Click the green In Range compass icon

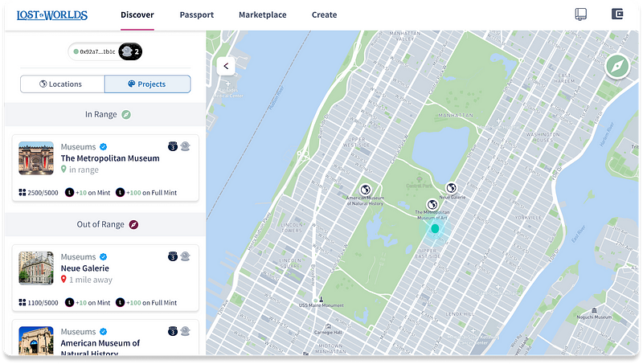click(126, 115)
